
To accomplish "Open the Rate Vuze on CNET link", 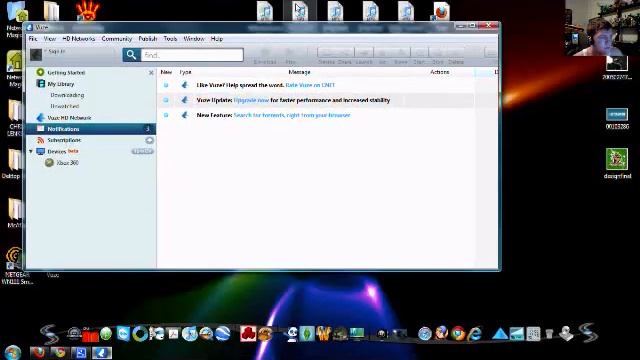I will click(x=310, y=85).
